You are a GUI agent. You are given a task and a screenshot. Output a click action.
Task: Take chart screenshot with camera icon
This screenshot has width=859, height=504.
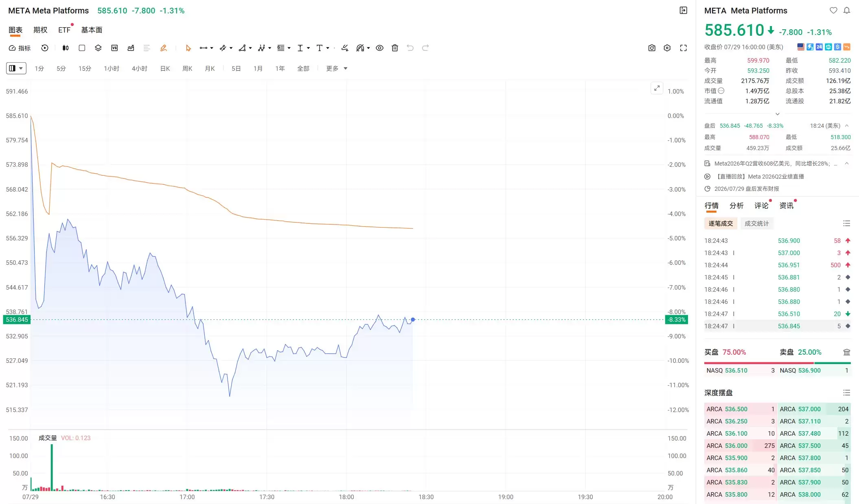point(652,48)
